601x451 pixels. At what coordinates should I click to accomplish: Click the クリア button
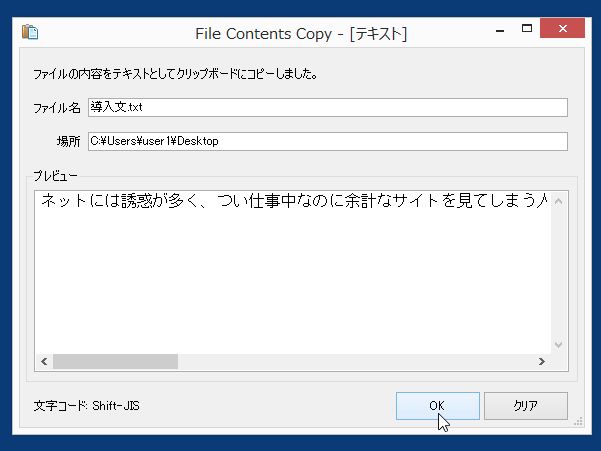[525, 406]
